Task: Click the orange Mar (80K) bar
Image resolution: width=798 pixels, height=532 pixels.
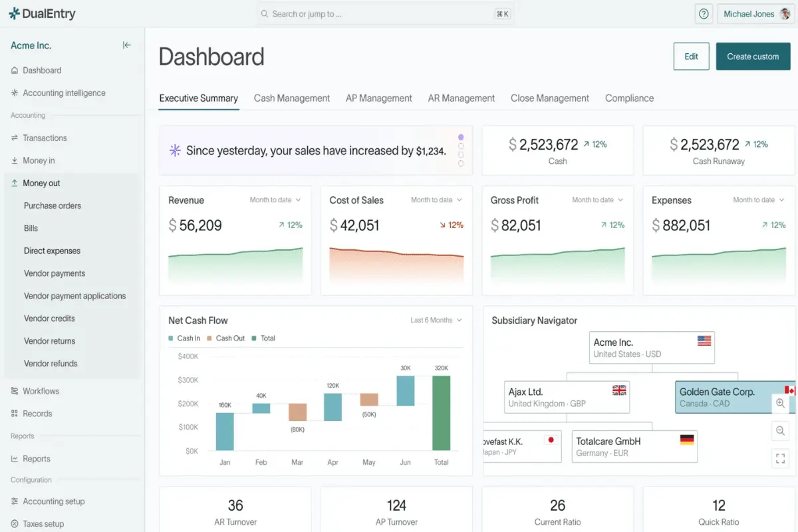Action: coord(297,412)
